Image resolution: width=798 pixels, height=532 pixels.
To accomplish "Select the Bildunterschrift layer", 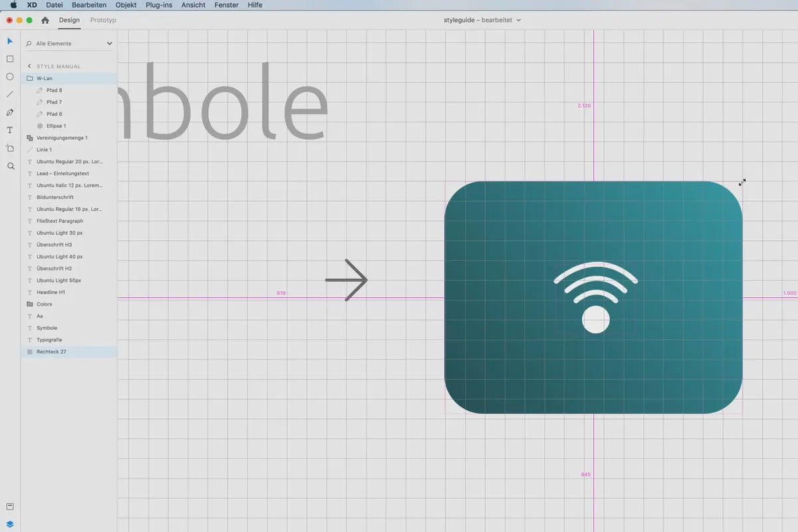I will [x=69, y=198].
